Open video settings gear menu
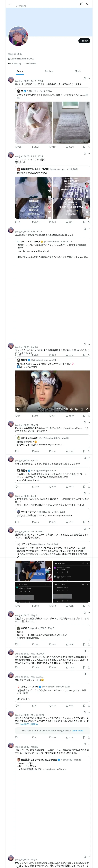Viewport: 98px width, 868px height. (76, 409)
